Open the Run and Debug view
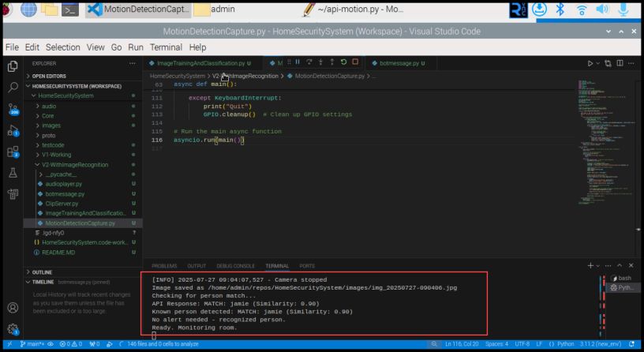Screen dimensions: 644x352 [x=13, y=130]
